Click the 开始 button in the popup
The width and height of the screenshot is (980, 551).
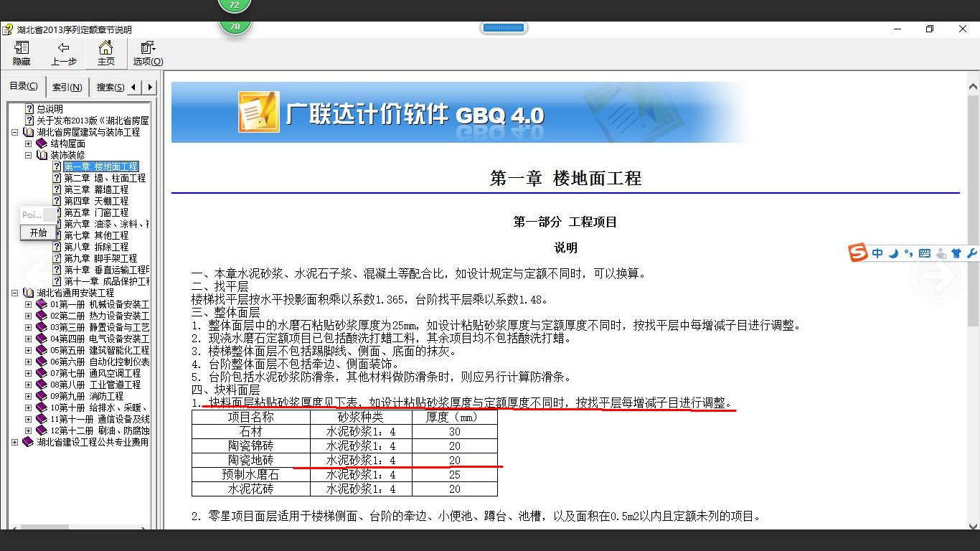click(x=38, y=232)
